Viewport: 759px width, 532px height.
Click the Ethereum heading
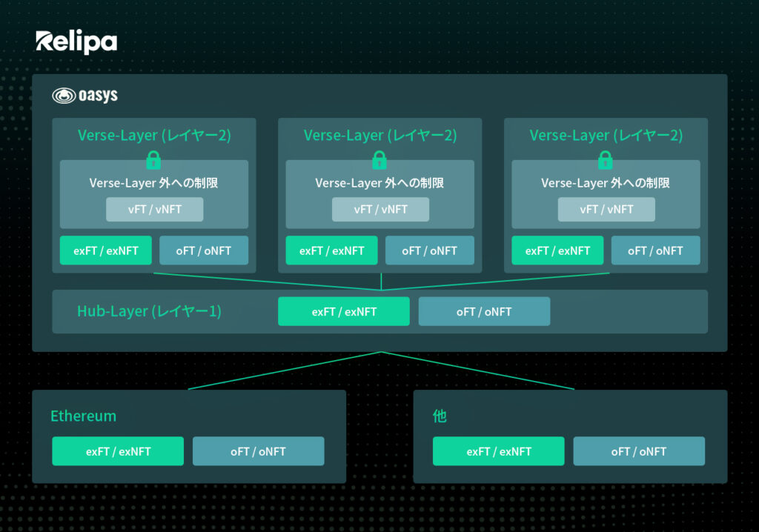coord(83,416)
